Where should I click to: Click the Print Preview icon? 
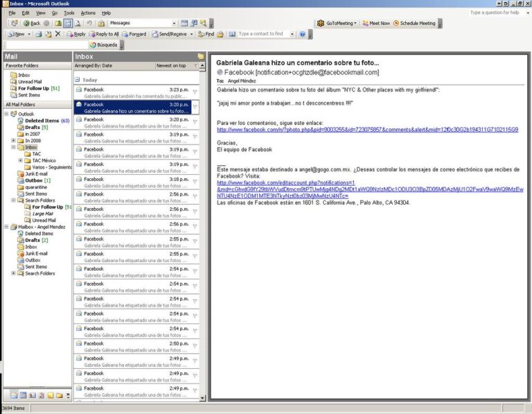click(78, 24)
